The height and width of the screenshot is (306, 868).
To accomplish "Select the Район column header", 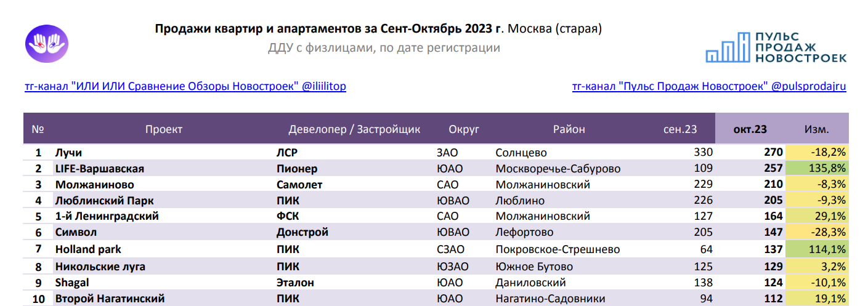I will click(569, 129).
